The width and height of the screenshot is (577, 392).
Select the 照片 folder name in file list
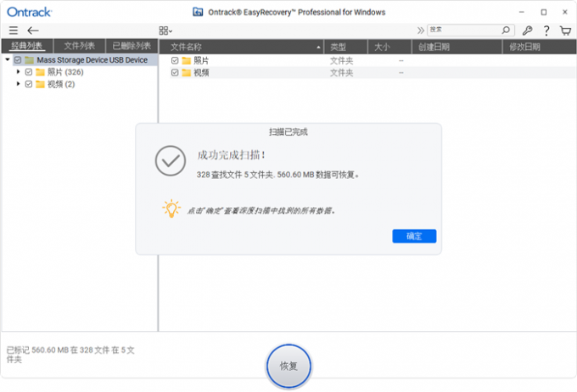click(x=201, y=60)
